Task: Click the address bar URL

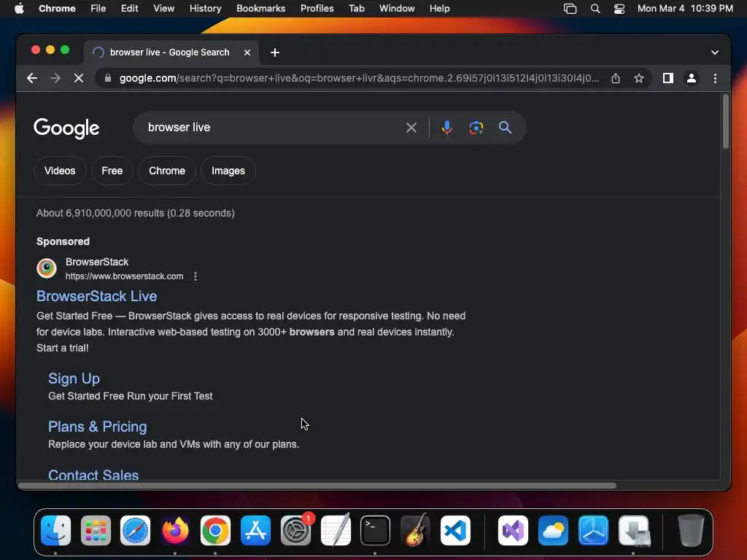Action: coord(360,78)
